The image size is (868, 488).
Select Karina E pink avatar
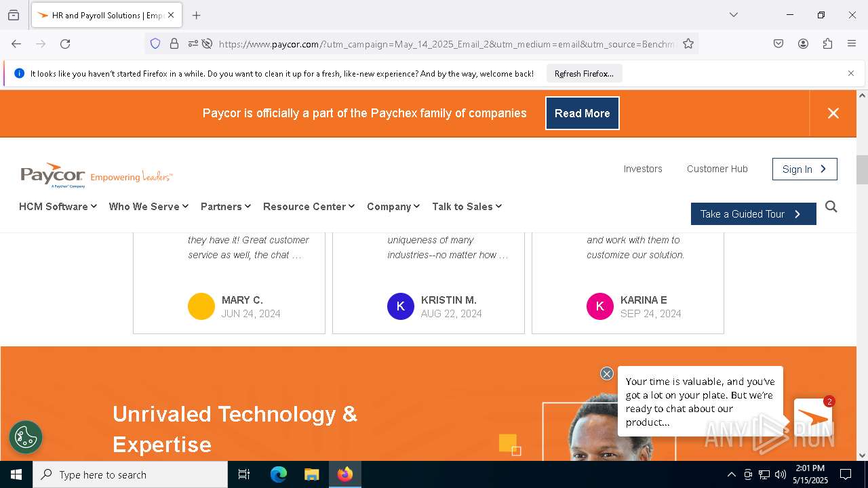[600, 306]
